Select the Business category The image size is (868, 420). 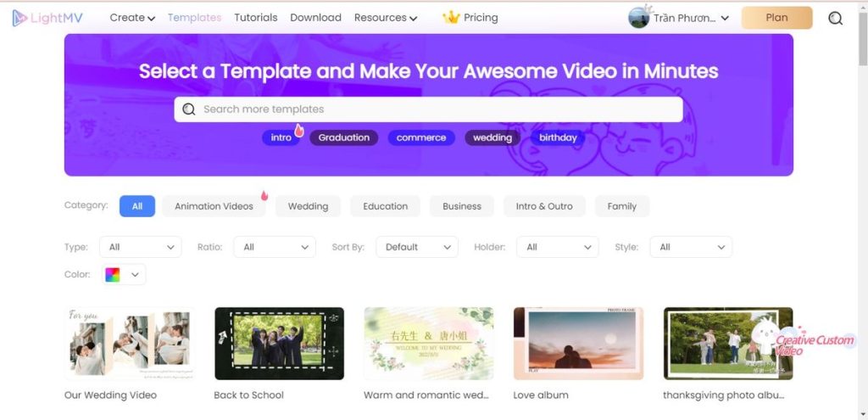click(462, 206)
